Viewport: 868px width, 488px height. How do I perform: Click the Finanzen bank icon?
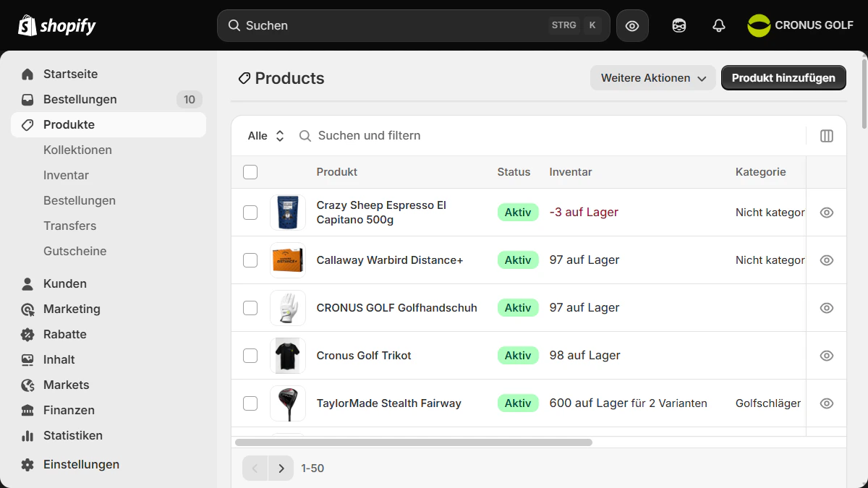[27, 410]
